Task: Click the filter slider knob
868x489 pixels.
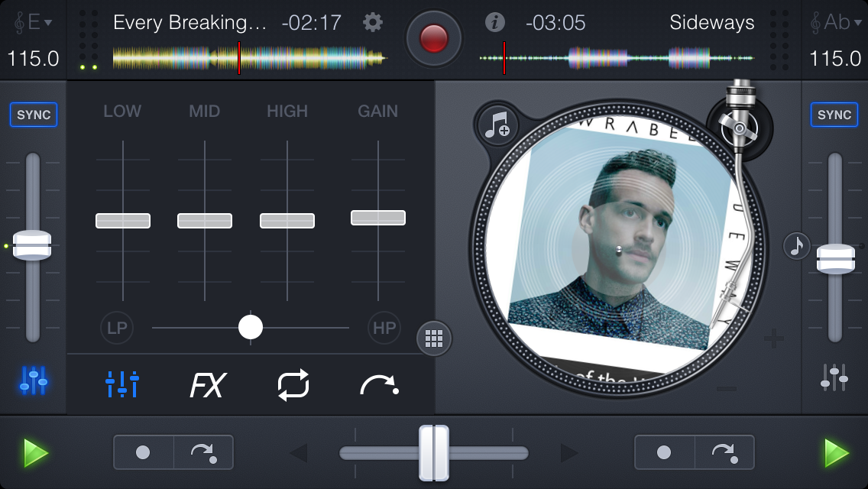Action: click(250, 327)
